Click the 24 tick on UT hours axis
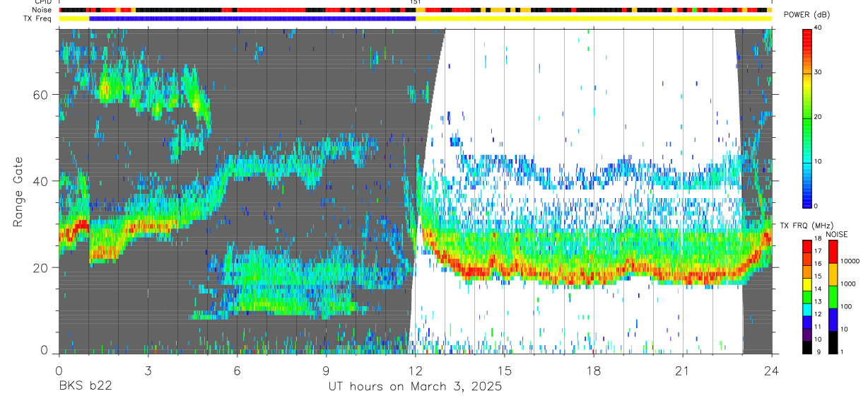This screenshot has height=401, width=868. click(x=772, y=371)
